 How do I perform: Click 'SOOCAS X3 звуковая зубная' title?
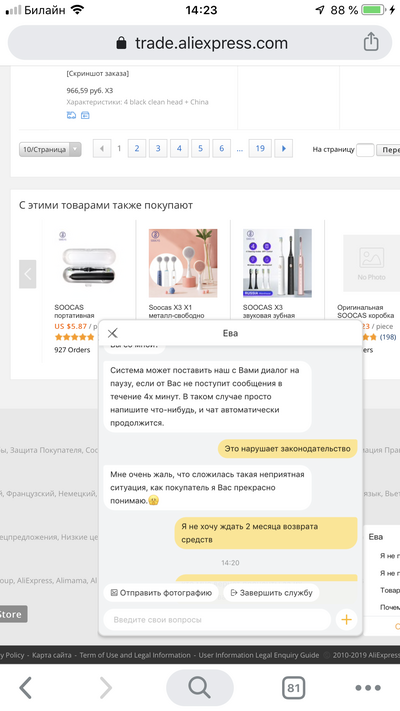click(x=269, y=311)
